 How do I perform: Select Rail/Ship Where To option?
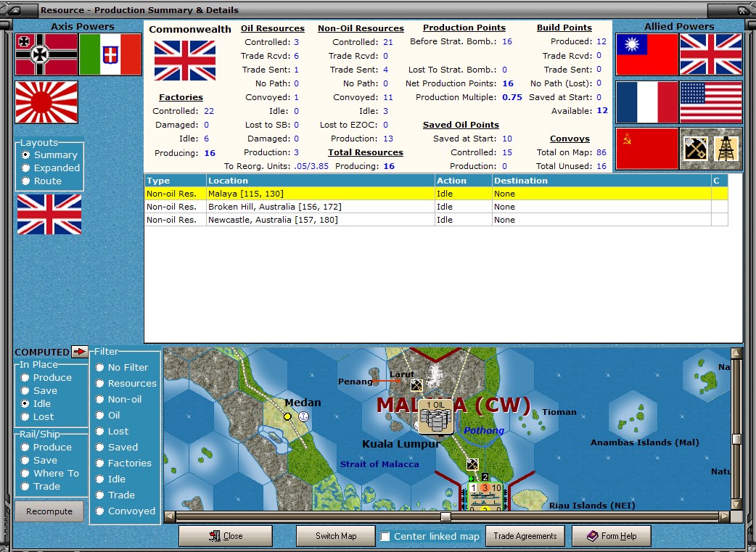(49, 474)
